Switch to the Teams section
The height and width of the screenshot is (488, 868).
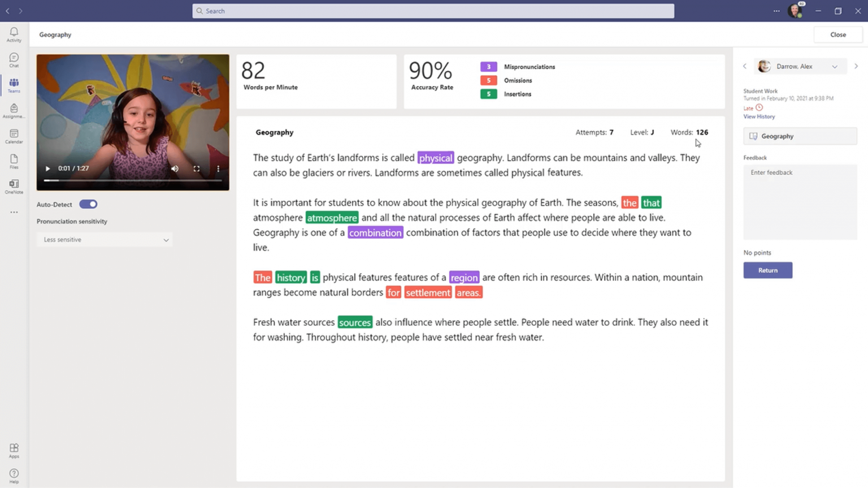coord(14,85)
